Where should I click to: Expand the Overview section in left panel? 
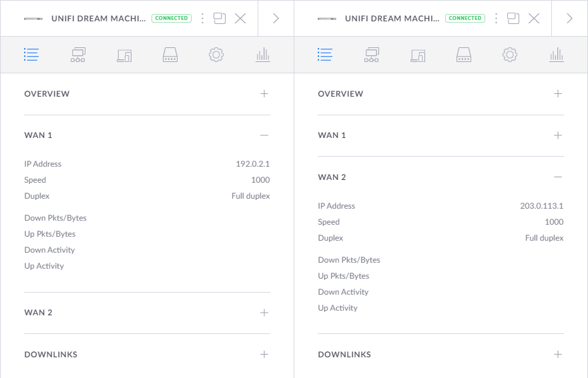[x=264, y=94]
